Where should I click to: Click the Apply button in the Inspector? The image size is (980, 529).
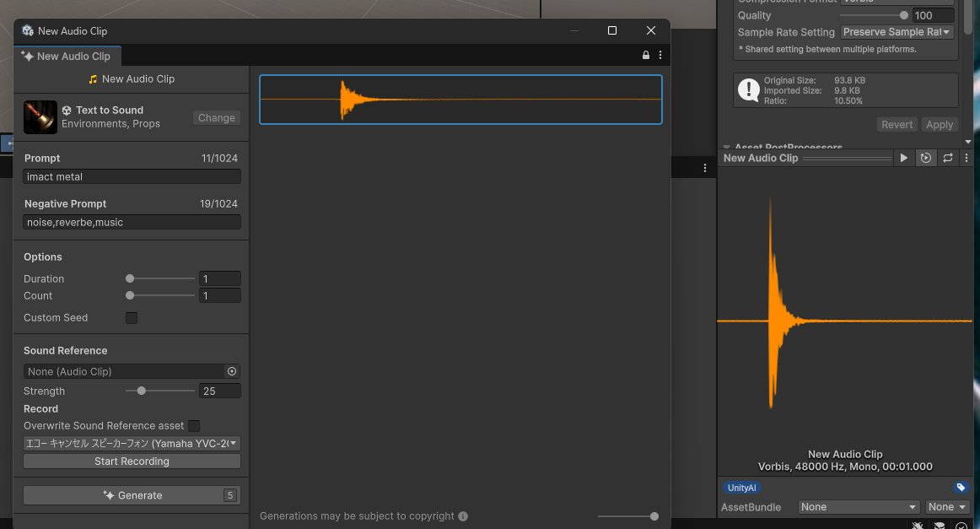pos(940,124)
